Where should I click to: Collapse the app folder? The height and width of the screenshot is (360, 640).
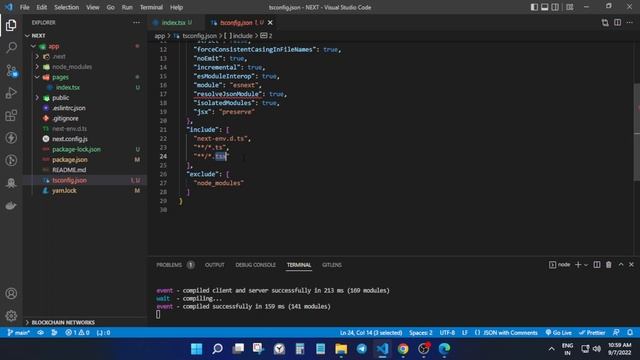(85, 46)
